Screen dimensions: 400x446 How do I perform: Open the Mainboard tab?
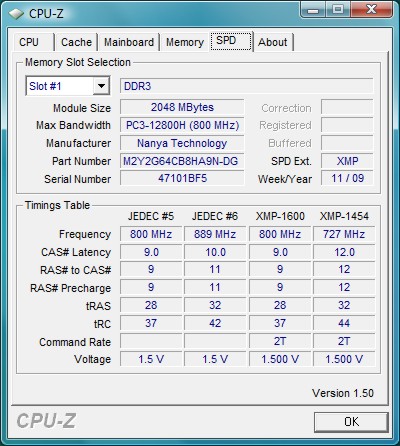[129, 42]
